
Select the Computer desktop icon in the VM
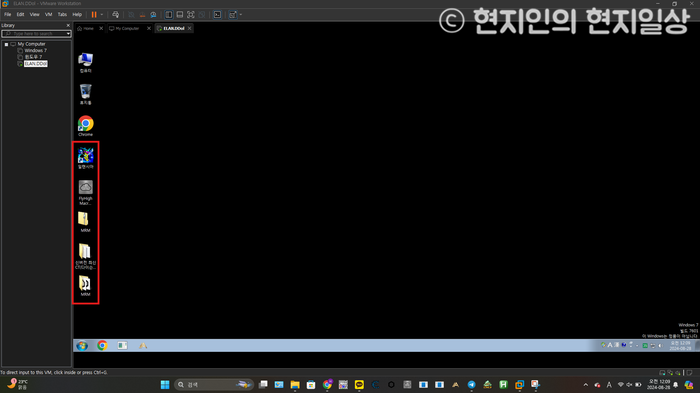click(85, 63)
